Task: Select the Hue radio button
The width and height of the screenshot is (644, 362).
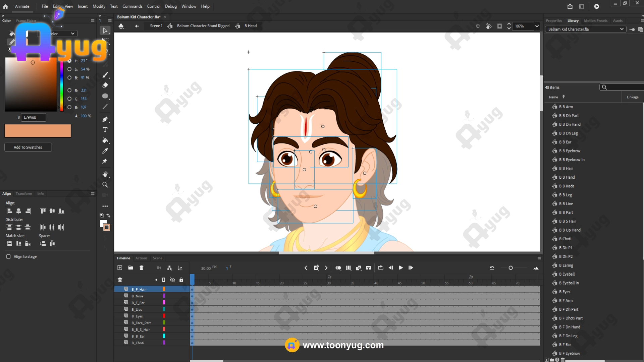Action: (x=69, y=61)
